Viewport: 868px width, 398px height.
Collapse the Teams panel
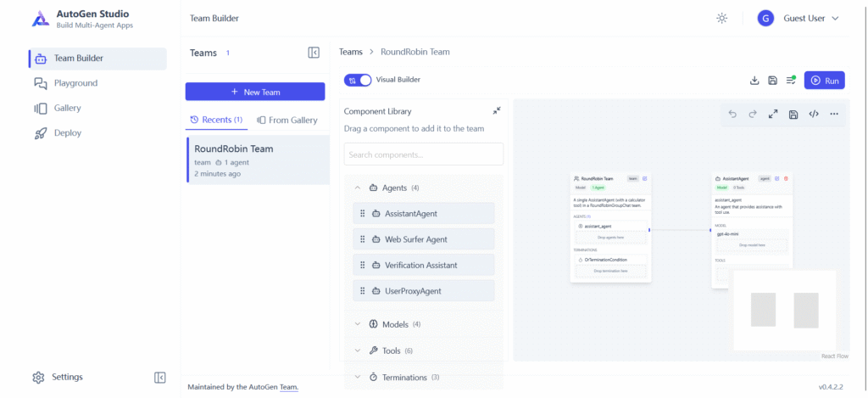click(314, 53)
